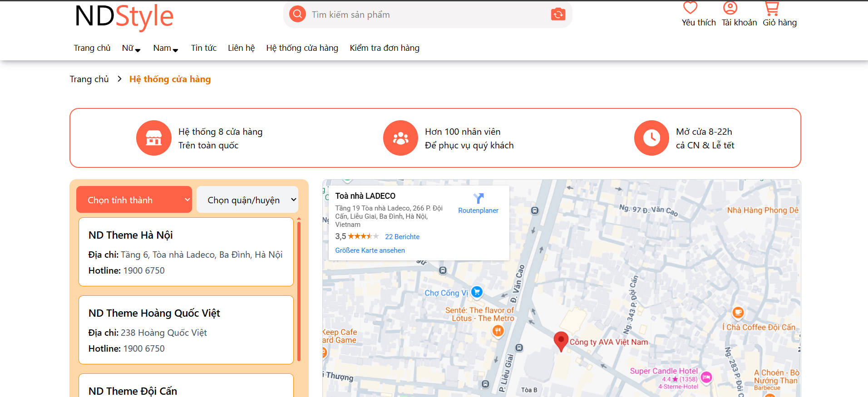
Task: Click Tài khoản label text
Action: (x=739, y=23)
